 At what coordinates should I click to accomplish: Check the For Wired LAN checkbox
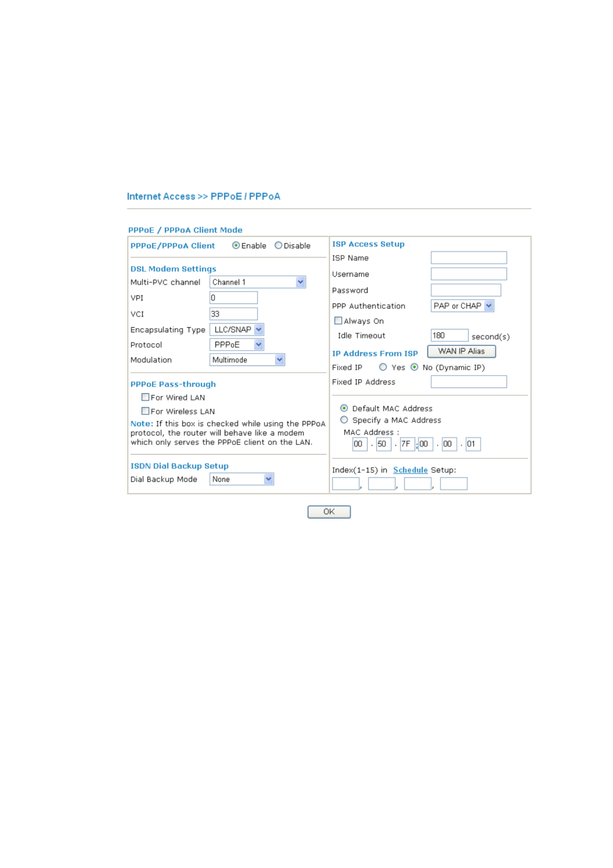(145, 397)
